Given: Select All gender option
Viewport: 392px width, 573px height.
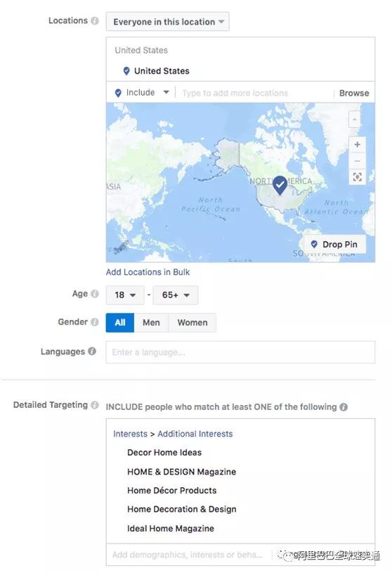Looking at the screenshot, I should tap(120, 323).
